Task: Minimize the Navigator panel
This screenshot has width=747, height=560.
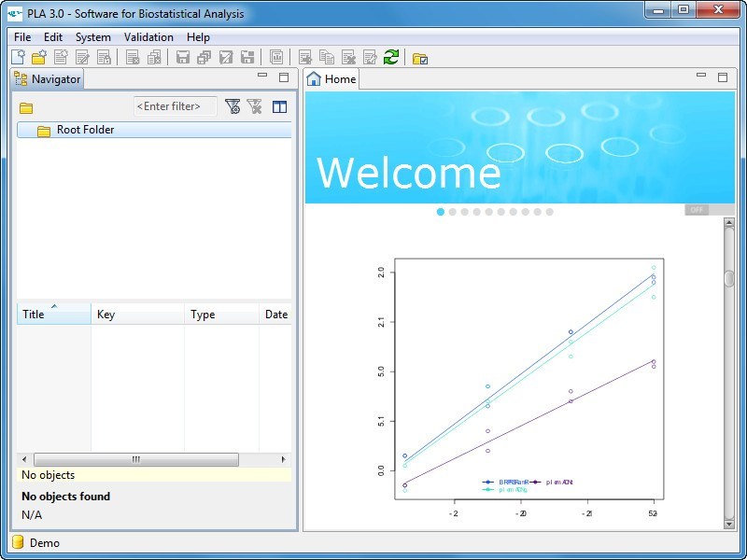Action: (x=262, y=76)
